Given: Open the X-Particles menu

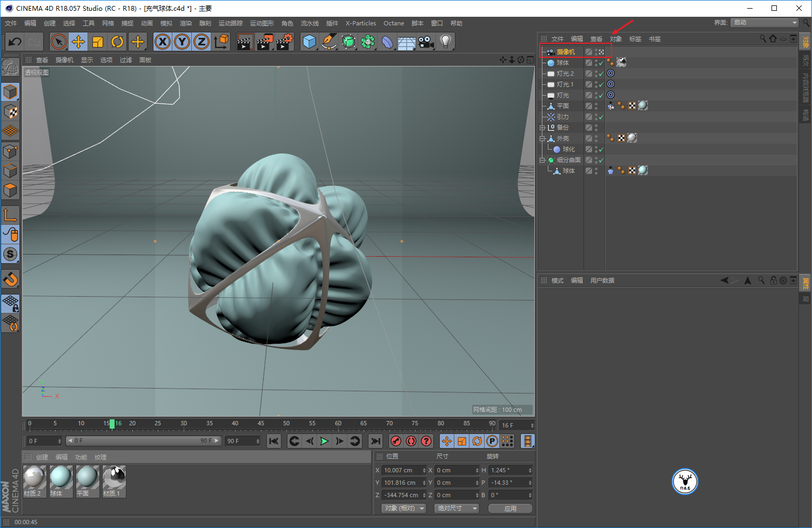Looking at the screenshot, I should point(361,23).
